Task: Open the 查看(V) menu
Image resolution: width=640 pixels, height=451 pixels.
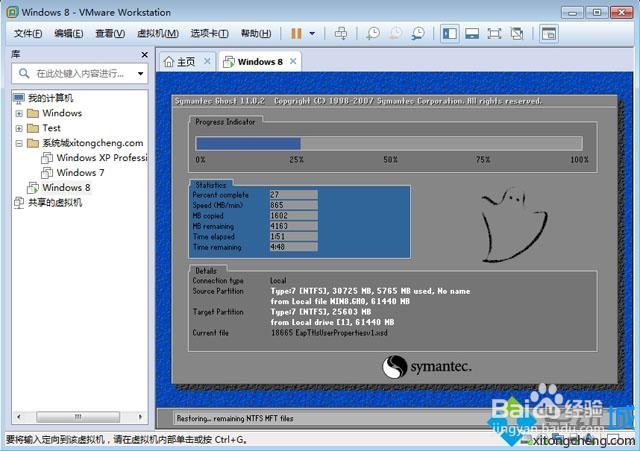Action: 110,33
